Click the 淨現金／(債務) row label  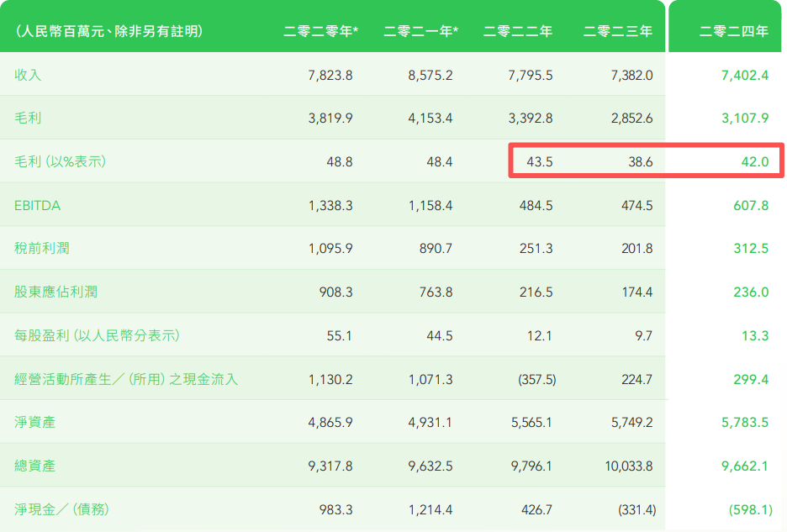click(x=61, y=509)
